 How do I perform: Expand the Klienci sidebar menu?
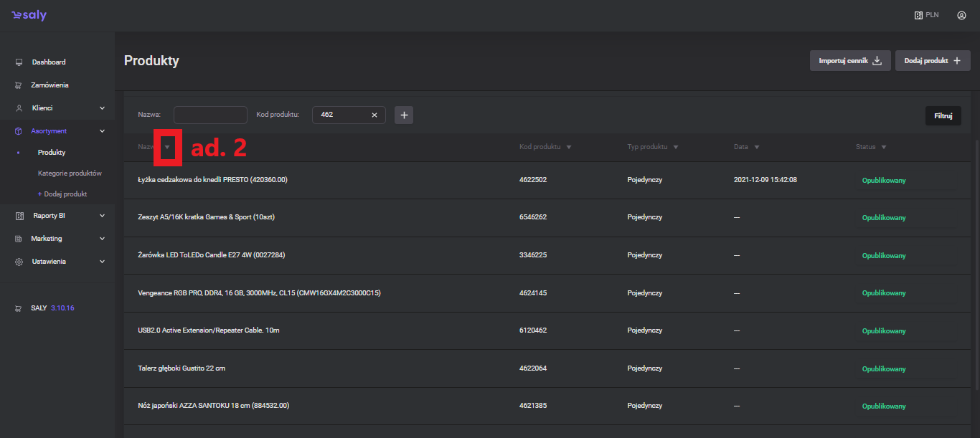tap(102, 108)
